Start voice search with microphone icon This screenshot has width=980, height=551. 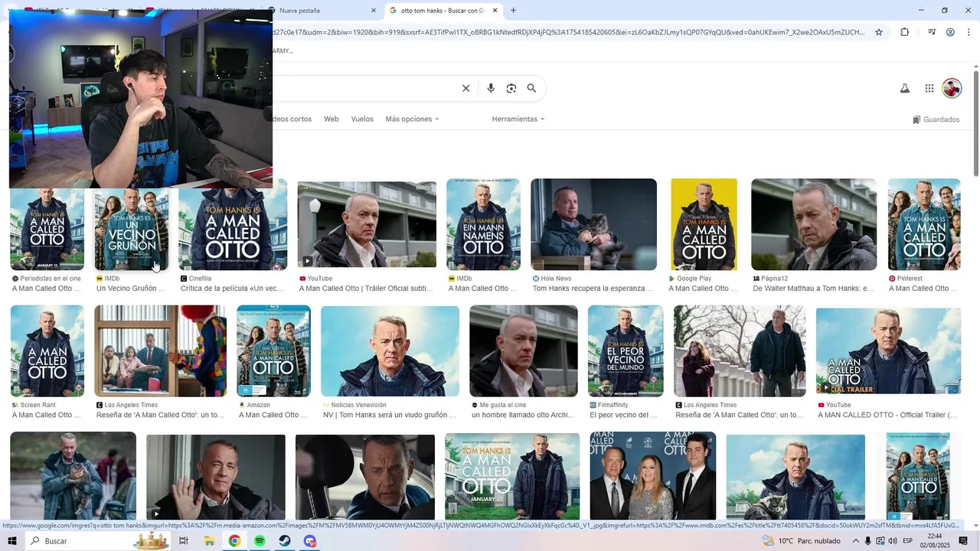tap(491, 88)
